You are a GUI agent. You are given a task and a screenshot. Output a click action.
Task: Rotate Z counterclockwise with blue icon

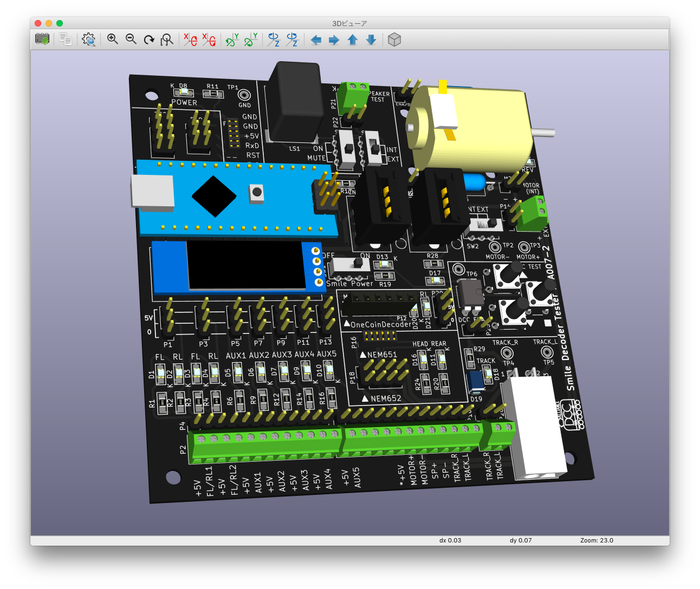[292, 40]
